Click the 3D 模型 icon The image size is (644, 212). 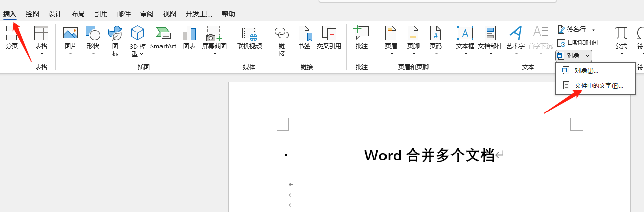click(x=138, y=34)
